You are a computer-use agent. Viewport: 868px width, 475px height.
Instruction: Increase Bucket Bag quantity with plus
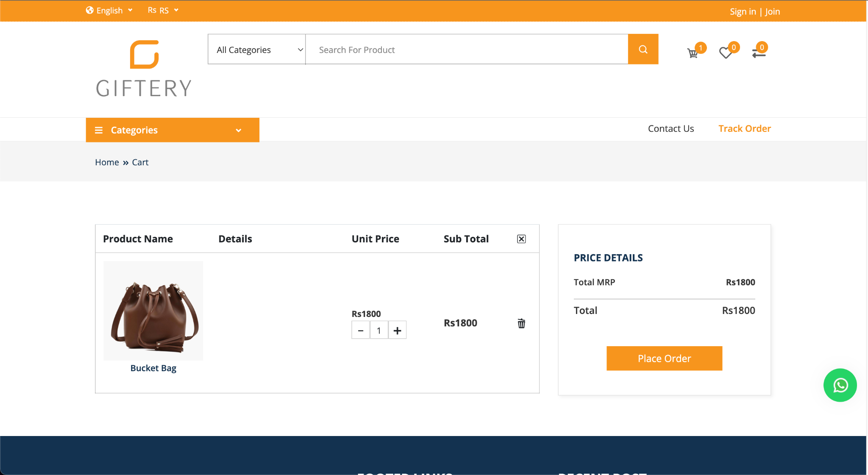pyautogui.click(x=397, y=330)
